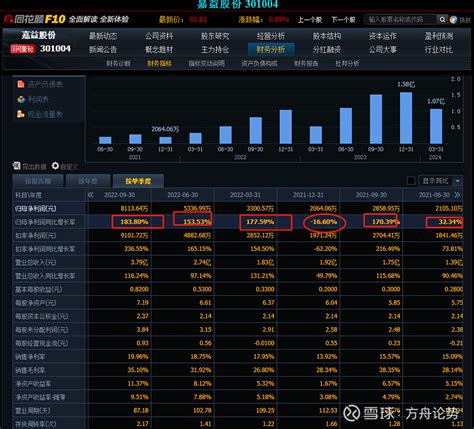
Task: Click the 自定义 gear icon
Action: click(55, 166)
